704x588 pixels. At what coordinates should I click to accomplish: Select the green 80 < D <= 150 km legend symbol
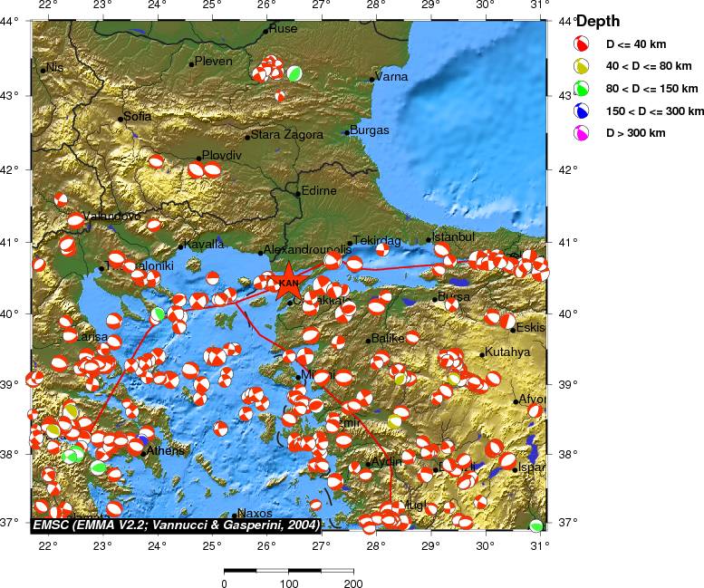tap(582, 88)
